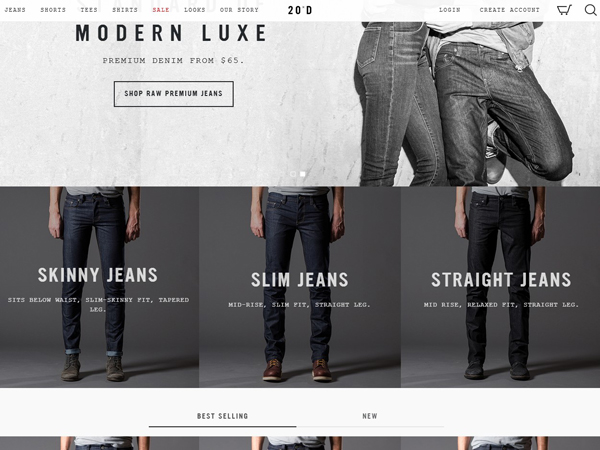Switch to the New tab
This screenshot has height=450, width=600.
(x=370, y=416)
